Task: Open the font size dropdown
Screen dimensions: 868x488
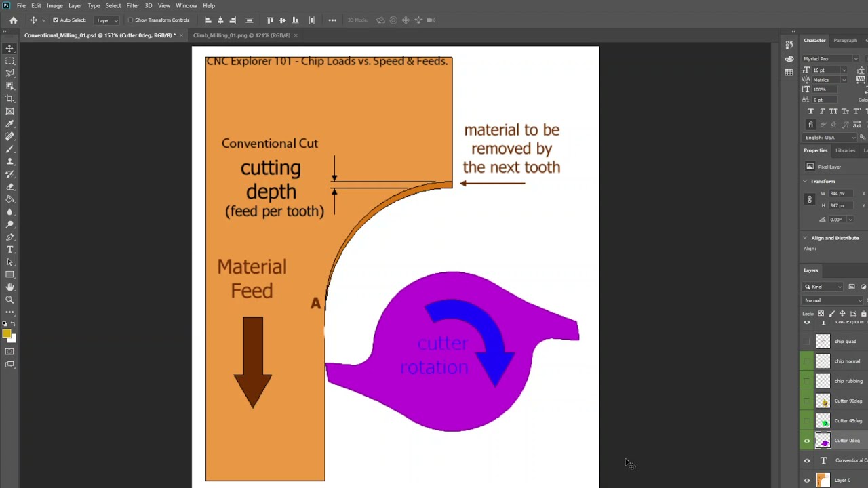Action: 844,70
